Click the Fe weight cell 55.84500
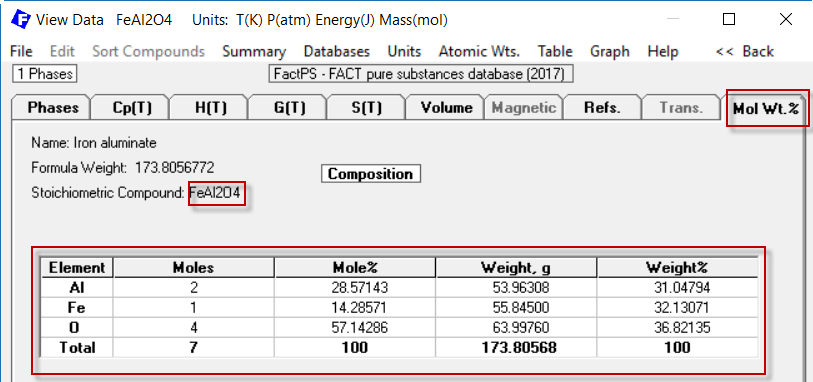813x382 pixels. [516, 308]
